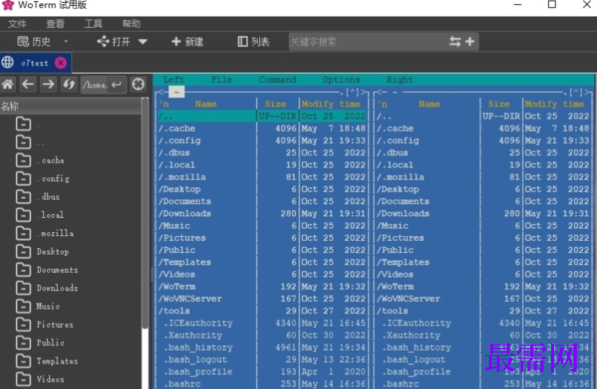
Task: Click right panel [^] history indicator
Action: pyautogui.click(x=576, y=92)
